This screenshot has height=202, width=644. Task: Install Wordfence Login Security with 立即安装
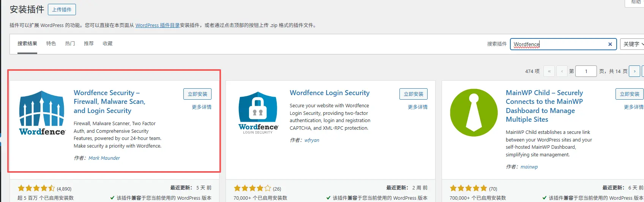pos(414,94)
